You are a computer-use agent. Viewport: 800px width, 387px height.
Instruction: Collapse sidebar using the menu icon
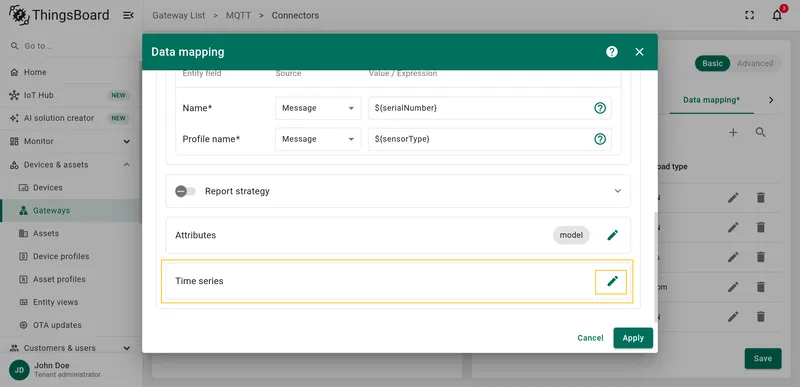128,15
